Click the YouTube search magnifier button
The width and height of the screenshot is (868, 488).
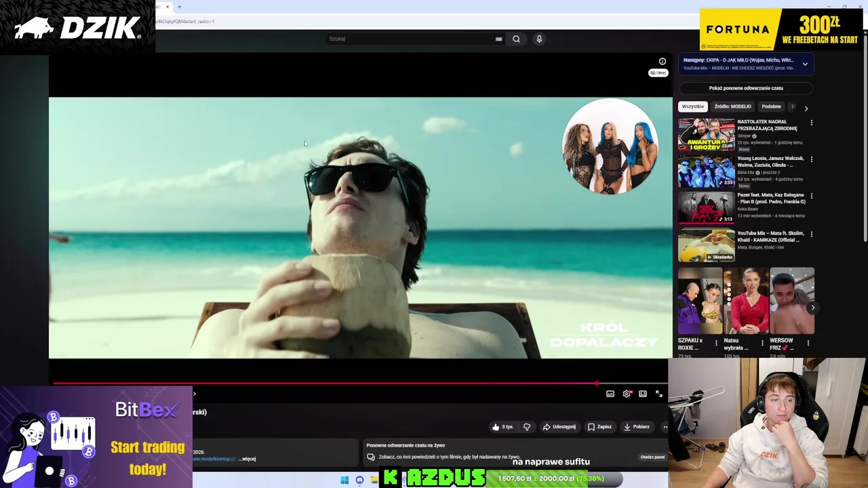[516, 39]
